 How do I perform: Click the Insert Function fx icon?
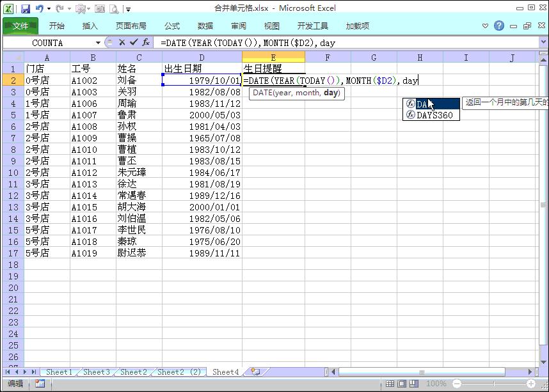tap(146, 42)
